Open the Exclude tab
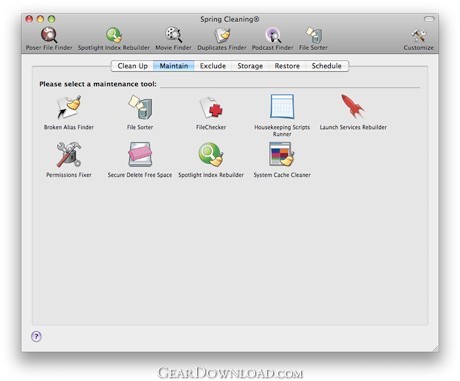Viewport: 460px width, 381px height. [x=213, y=66]
